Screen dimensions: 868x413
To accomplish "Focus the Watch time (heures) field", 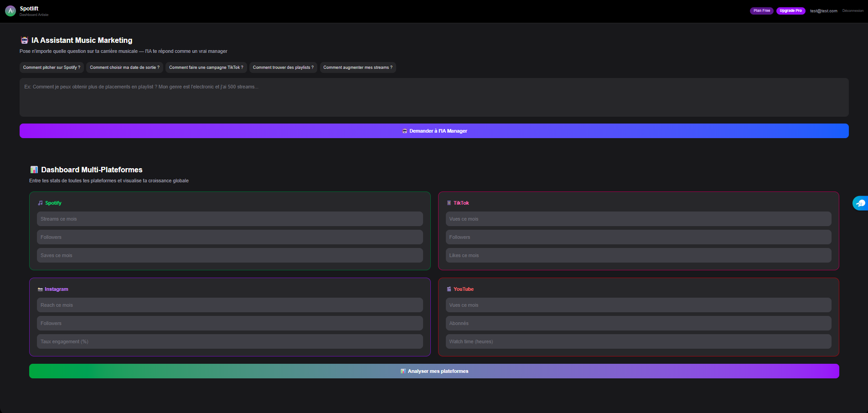I will point(638,341).
